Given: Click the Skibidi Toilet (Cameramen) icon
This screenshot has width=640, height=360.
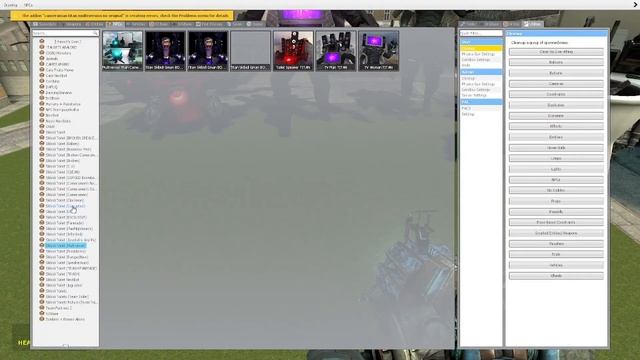Looking at the screenshot, I should tap(42, 194).
